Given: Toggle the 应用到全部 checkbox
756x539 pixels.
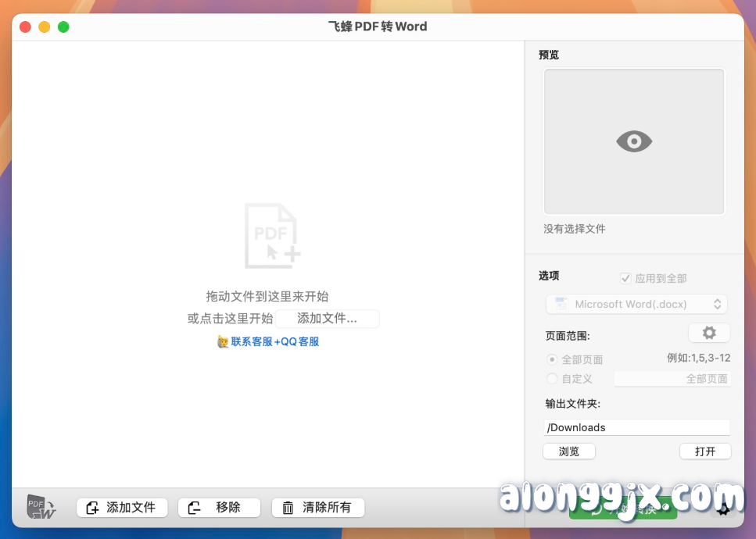Looking at the screenshot, I should point(624,277).
